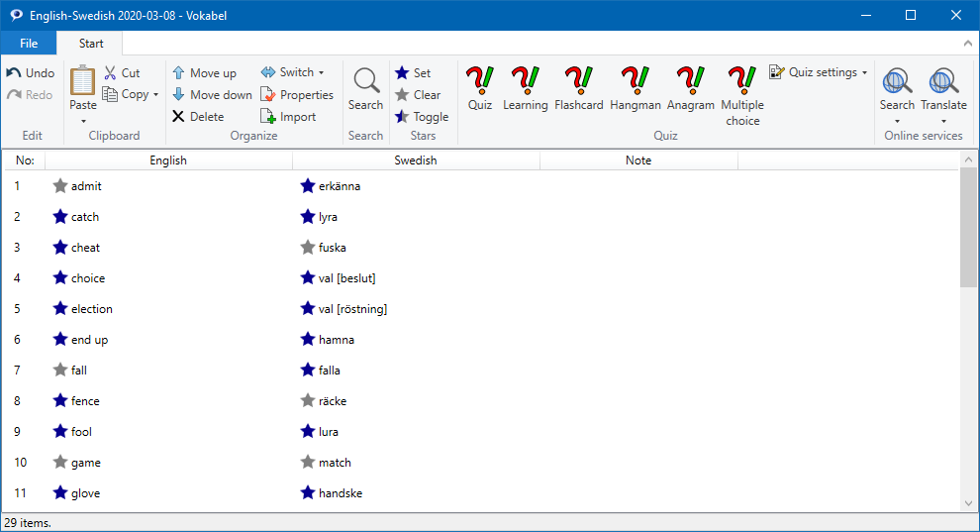Open the File menu tab
The width and height of the screenshot is (980, 532).
coord(29,44)
